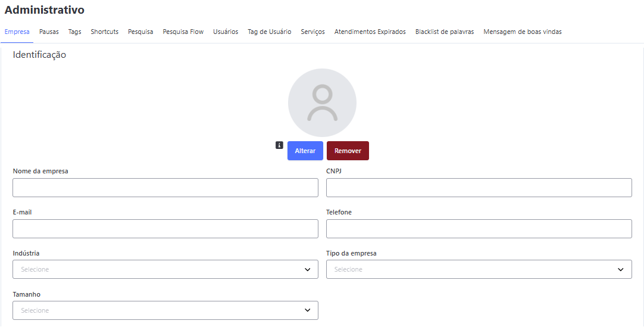This screenshot has width=644, height=333.
Task: Open the Indústria dropdown
Action: (165, 269)
